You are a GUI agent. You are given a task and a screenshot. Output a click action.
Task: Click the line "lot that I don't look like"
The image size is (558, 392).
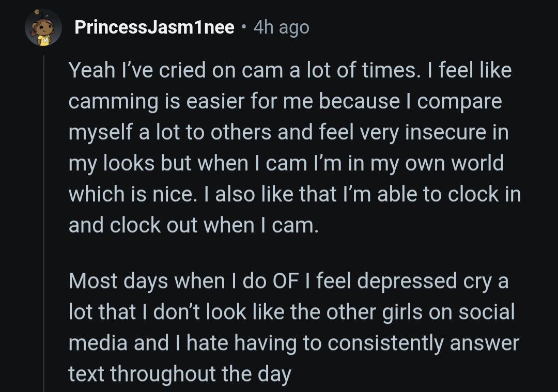pos(291,312)
